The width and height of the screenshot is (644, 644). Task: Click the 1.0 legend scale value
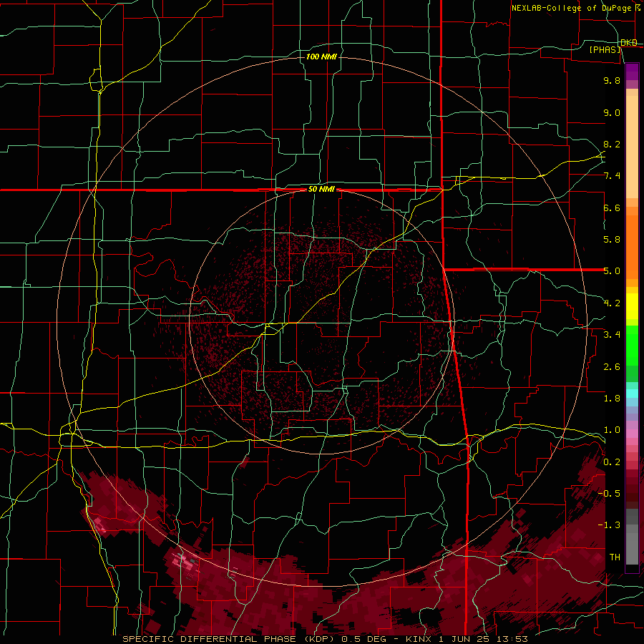[x=612, y=430]
